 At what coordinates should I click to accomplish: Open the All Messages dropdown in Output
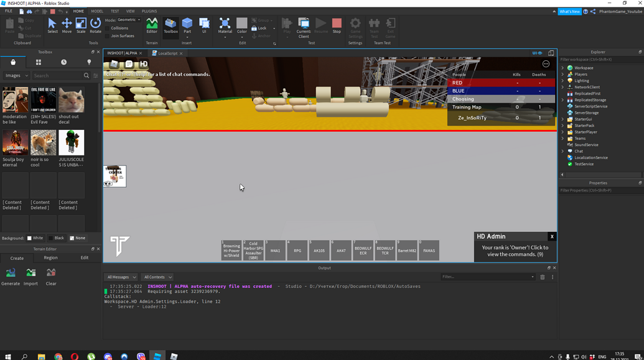(121, 277)
